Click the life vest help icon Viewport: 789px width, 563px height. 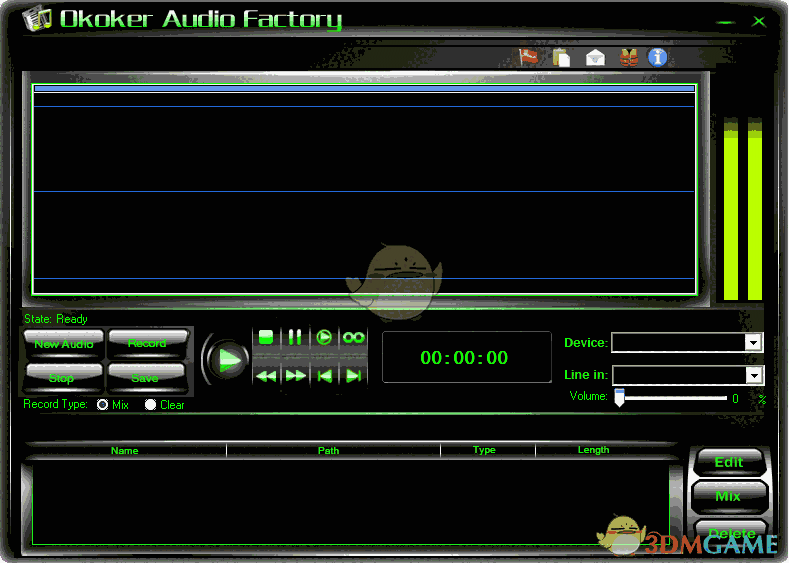(628, 57)
